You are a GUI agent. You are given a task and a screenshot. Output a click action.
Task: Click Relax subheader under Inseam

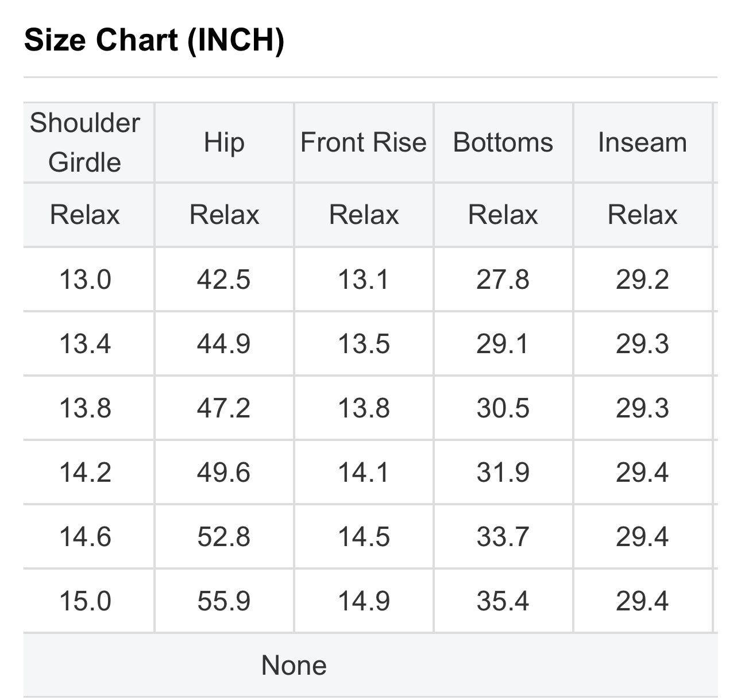[x=642, y=215]
